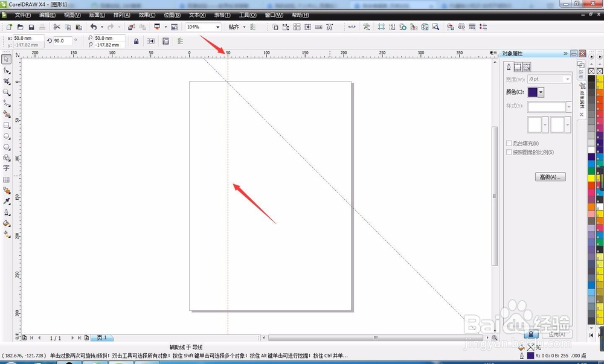Select the Text tool (字)
This screenshot has height=364, width=604.
pos(7,168)
